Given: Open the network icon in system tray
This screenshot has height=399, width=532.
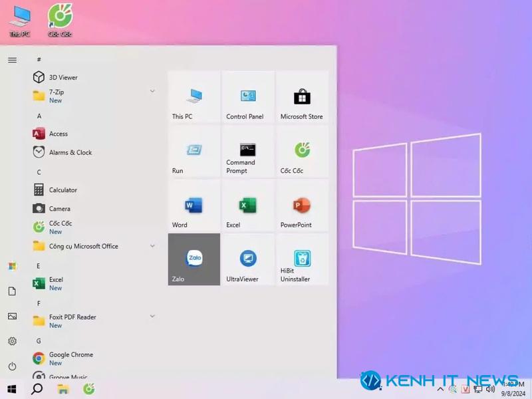Looking at the screenshot, I should [x=477, y=390].
